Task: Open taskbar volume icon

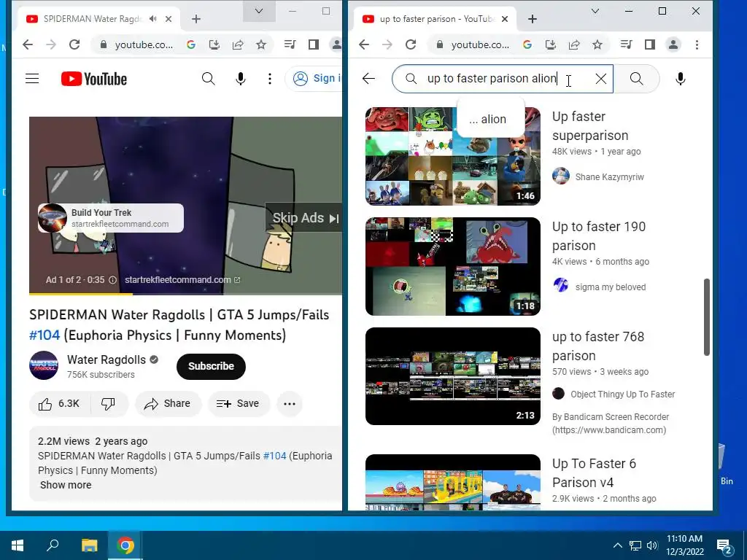Action: pyautogui.click(x=652, y=545)
